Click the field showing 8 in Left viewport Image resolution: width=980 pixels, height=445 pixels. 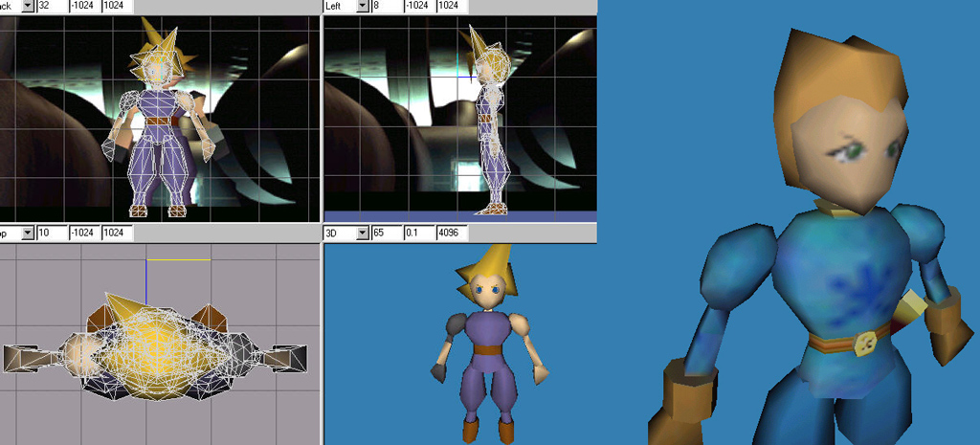387,7
